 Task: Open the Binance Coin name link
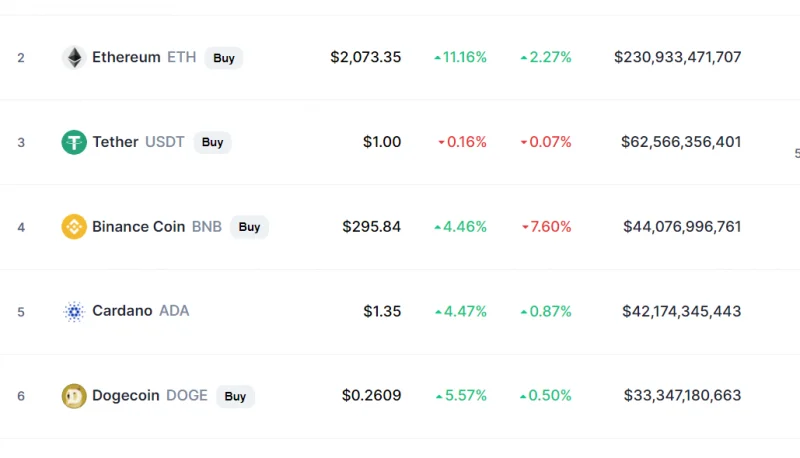[x=138, y=226]
